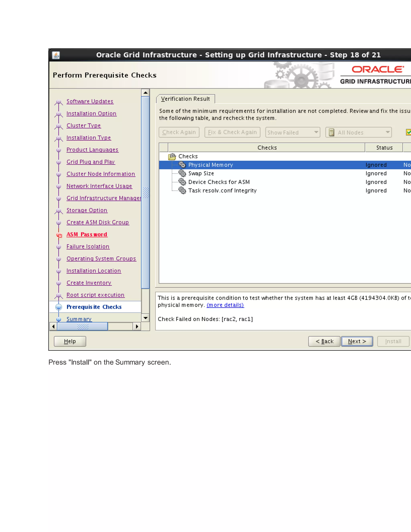Click the Status column header
Screen dimensions: 411x532
pos(384,148)
